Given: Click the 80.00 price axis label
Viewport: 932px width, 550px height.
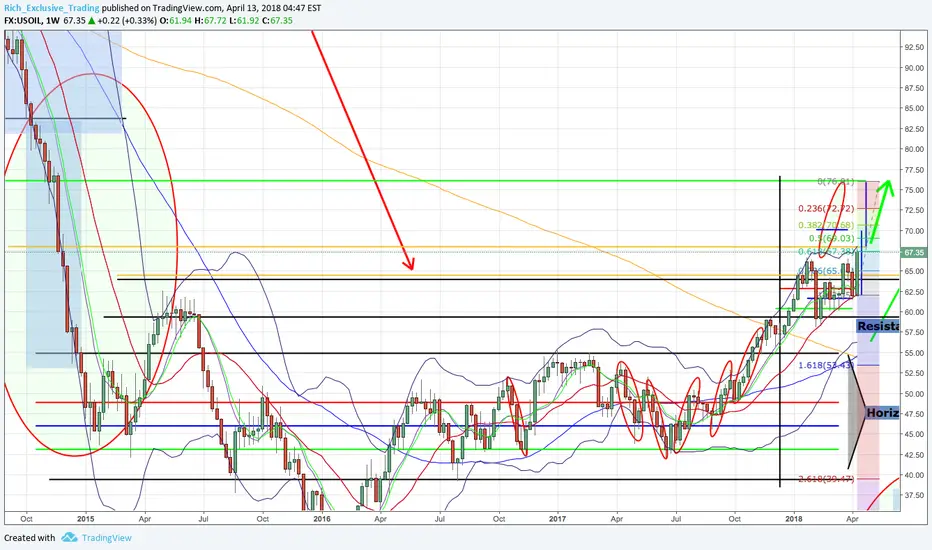Looking at the screenshot, I should (914, 149).
